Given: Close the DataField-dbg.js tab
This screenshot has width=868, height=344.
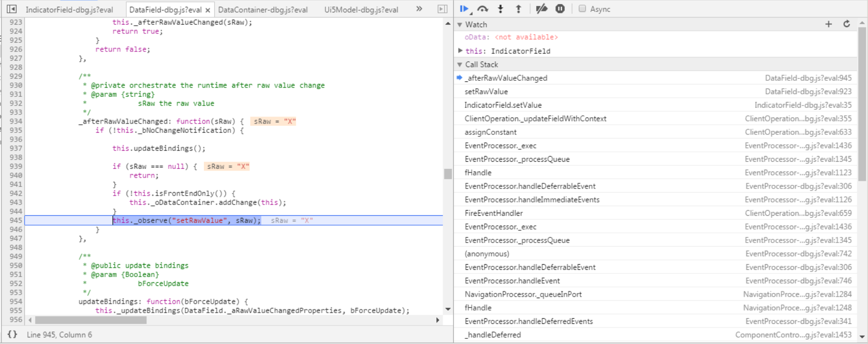Looking at the screenshot, I should [x=208, y=10].
